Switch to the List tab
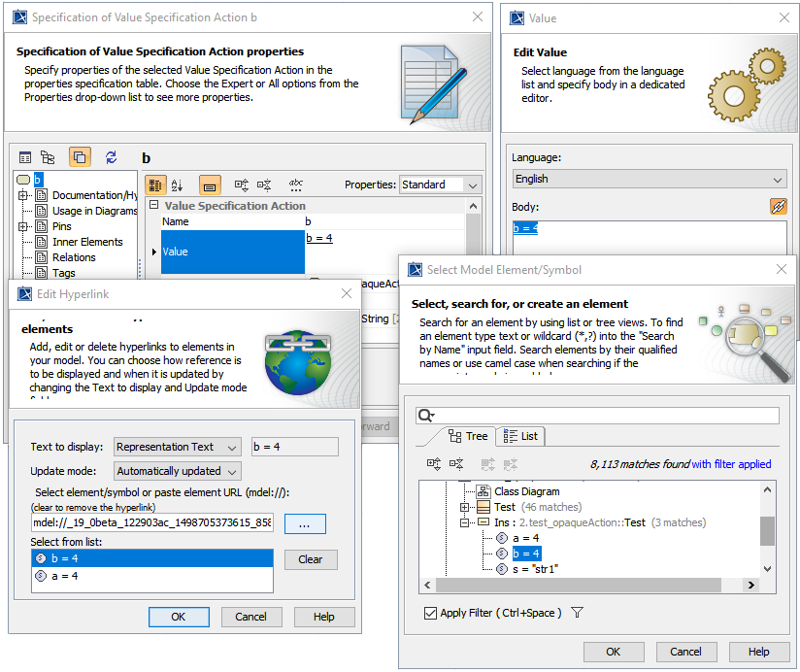This screenshot has width=800, height=672. click(520, 436)
